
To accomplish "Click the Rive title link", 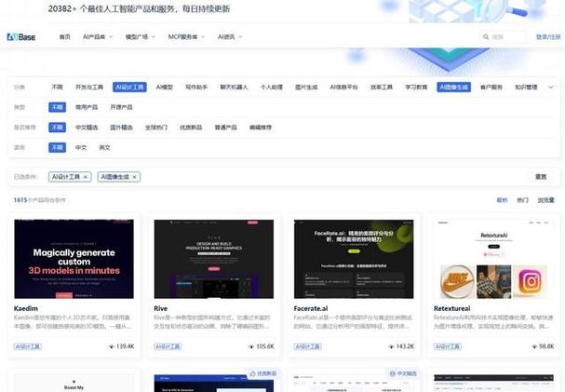I will [161, 309].
